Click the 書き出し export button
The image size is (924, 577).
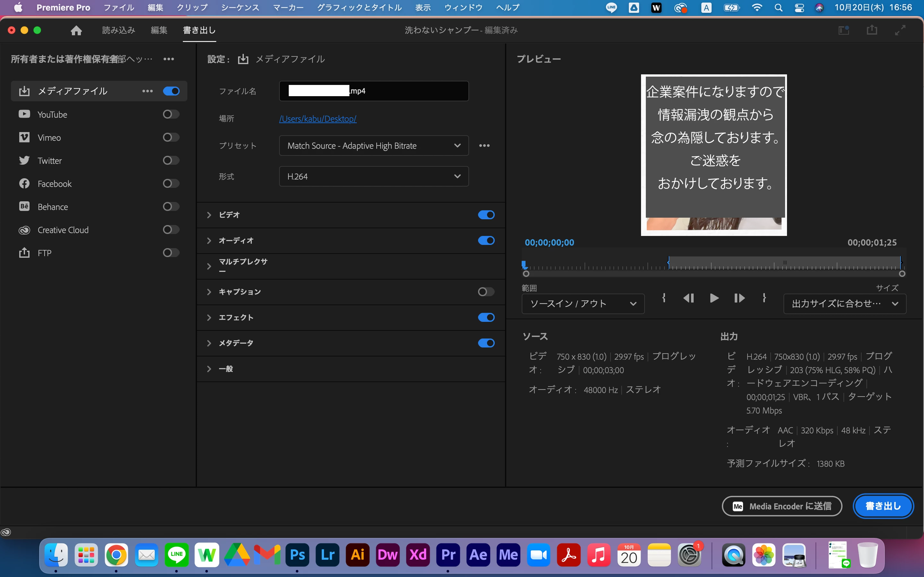coord(883,506)
